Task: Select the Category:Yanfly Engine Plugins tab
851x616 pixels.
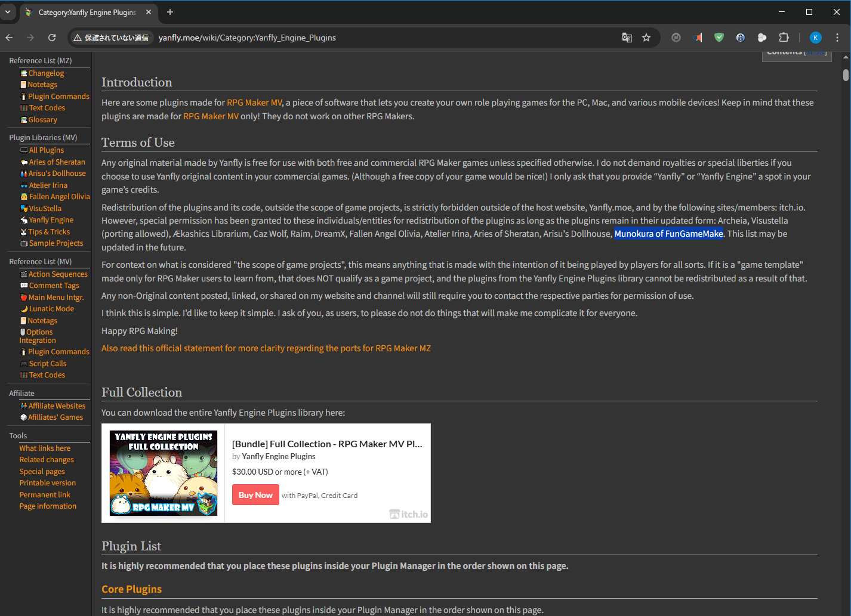Action: (x=87, y=12)
